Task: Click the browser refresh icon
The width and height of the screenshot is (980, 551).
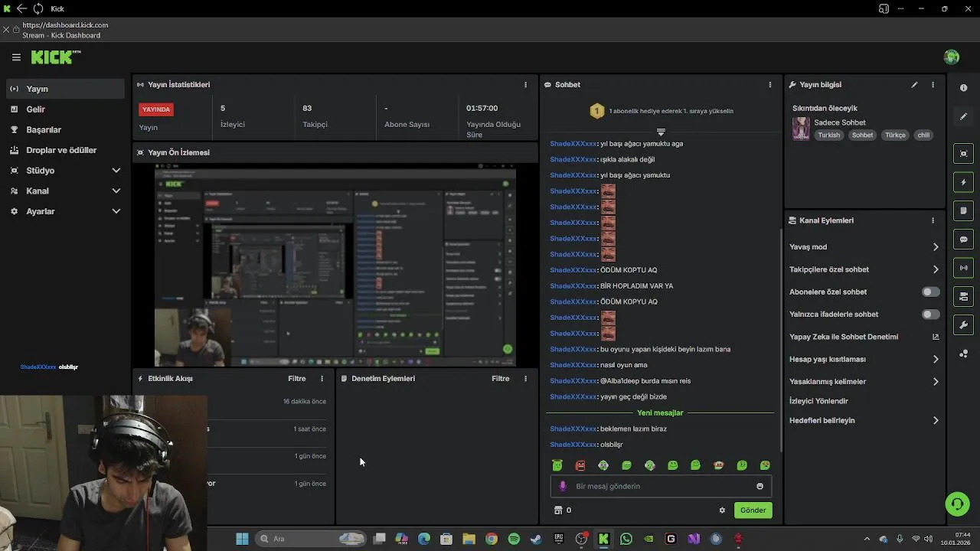Action: pos(38,8)
